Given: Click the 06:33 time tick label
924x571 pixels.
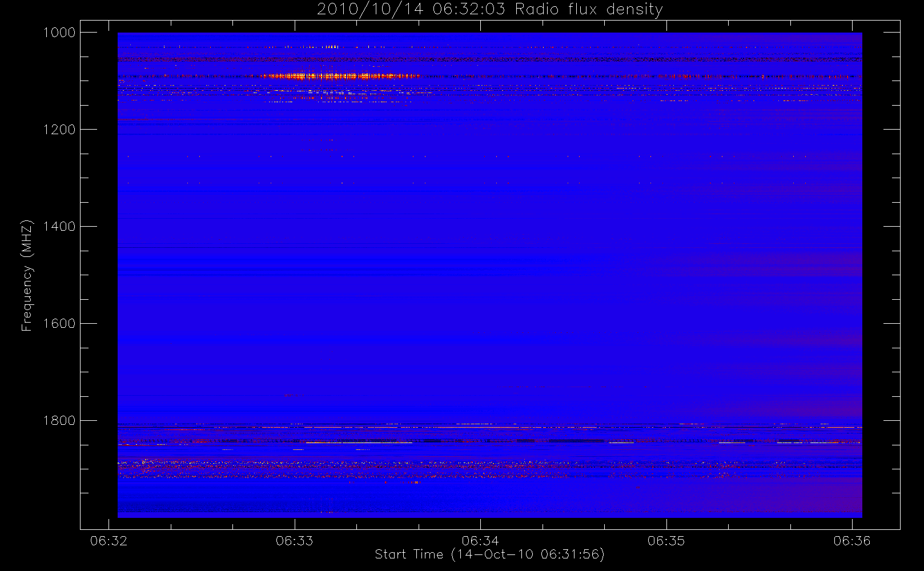Looking at the screenshot, I should coord(295,541).
